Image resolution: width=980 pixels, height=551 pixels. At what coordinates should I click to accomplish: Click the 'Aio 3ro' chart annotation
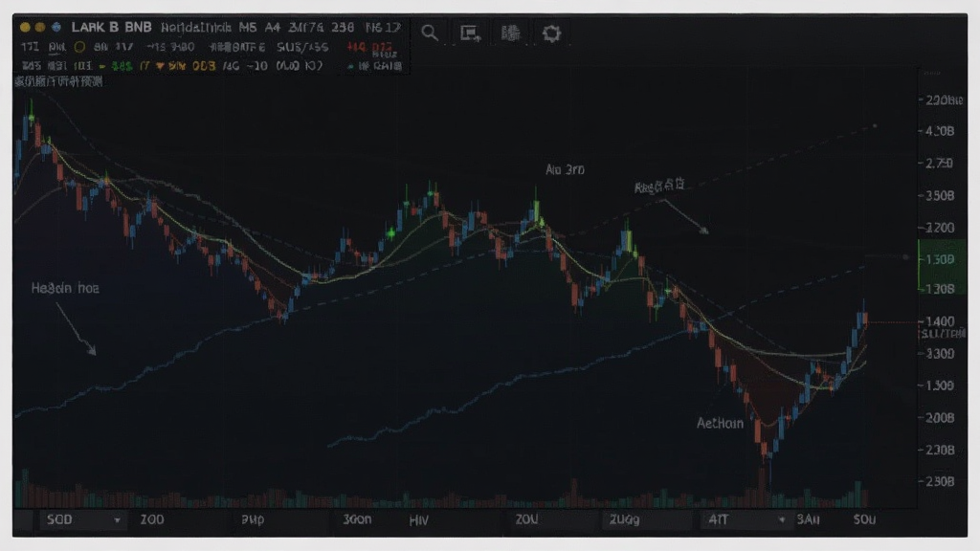(565, 169)
